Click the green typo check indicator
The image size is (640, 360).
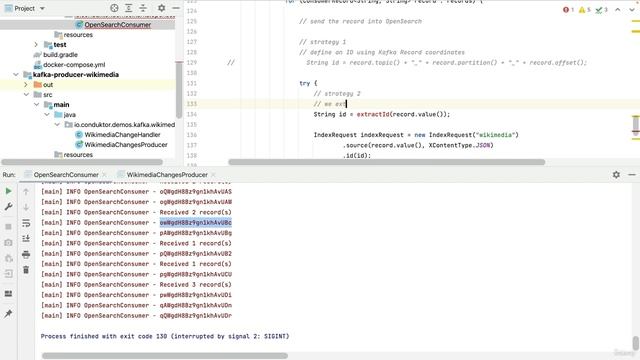(602, 10)
